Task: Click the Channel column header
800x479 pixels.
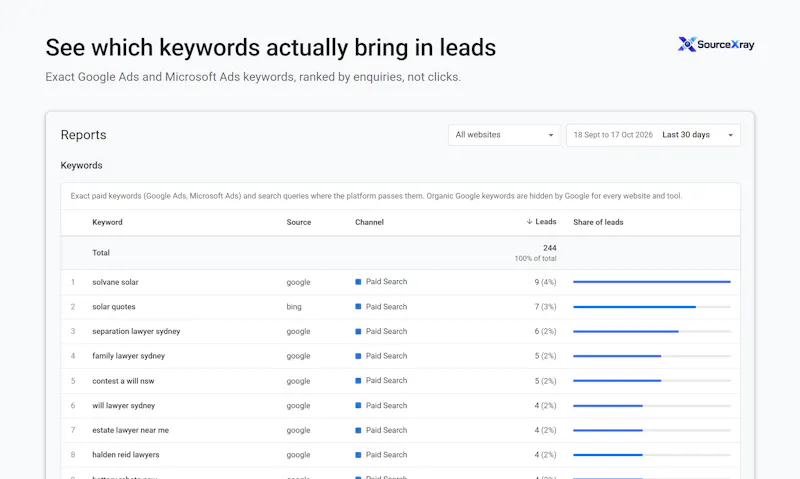Action: [369, 222]
